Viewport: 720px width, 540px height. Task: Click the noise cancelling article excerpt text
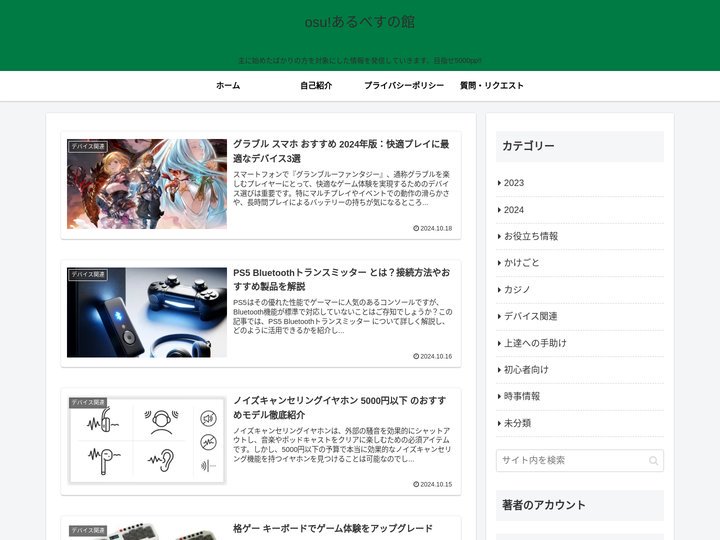[x=342, y=444]
